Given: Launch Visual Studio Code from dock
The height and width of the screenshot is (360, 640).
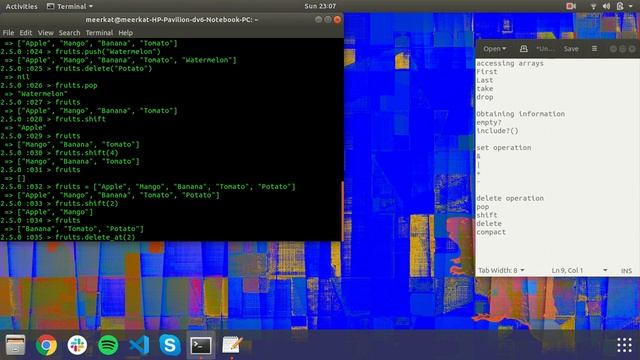Looking at the screenshot, I should click(x=139, y=345).
